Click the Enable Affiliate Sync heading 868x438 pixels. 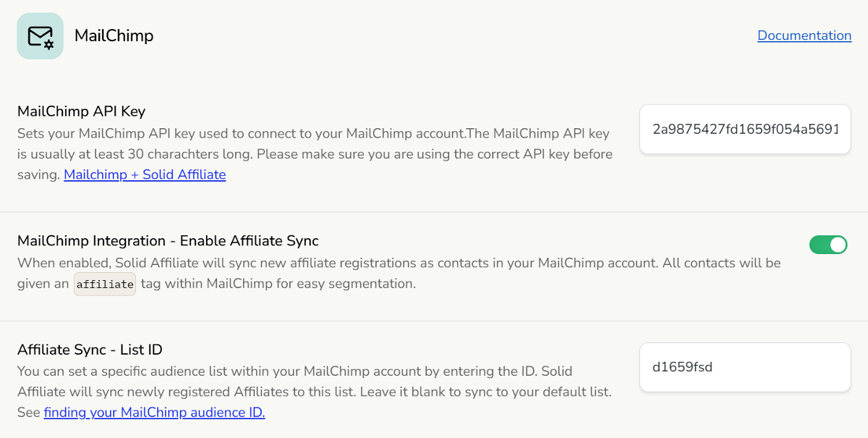(168, 241)
